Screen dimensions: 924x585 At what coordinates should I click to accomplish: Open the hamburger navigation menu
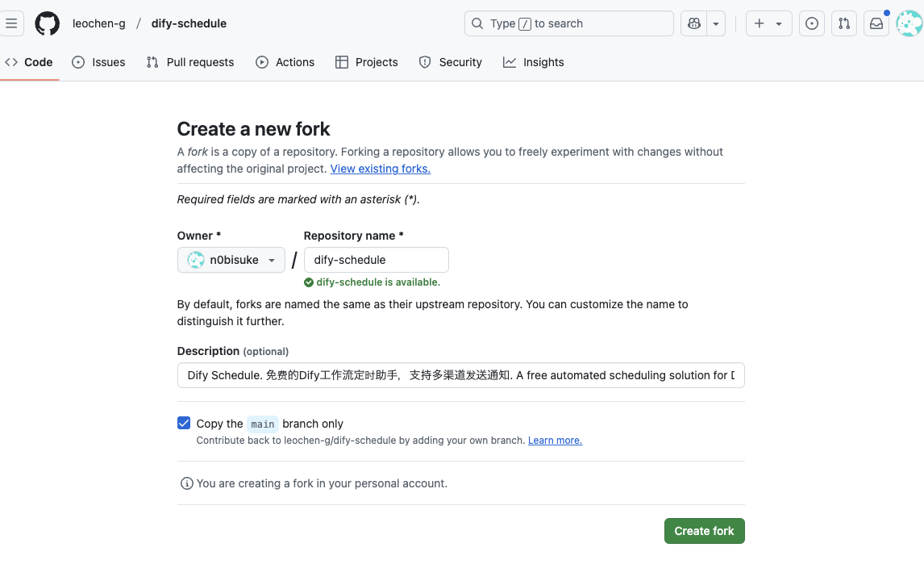11,23
